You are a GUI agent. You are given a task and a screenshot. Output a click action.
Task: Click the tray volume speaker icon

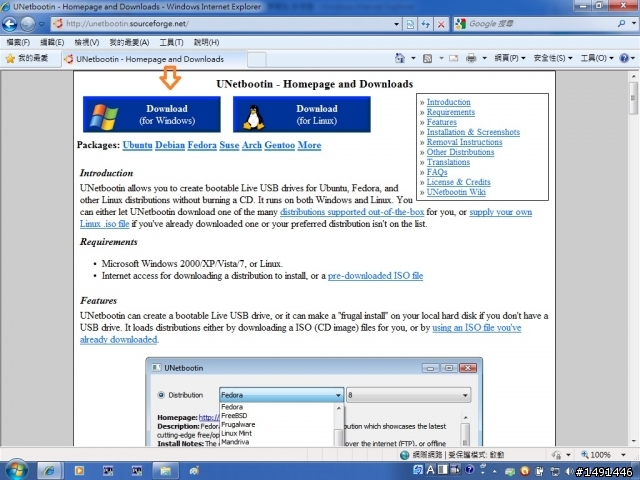click(569, 471)
